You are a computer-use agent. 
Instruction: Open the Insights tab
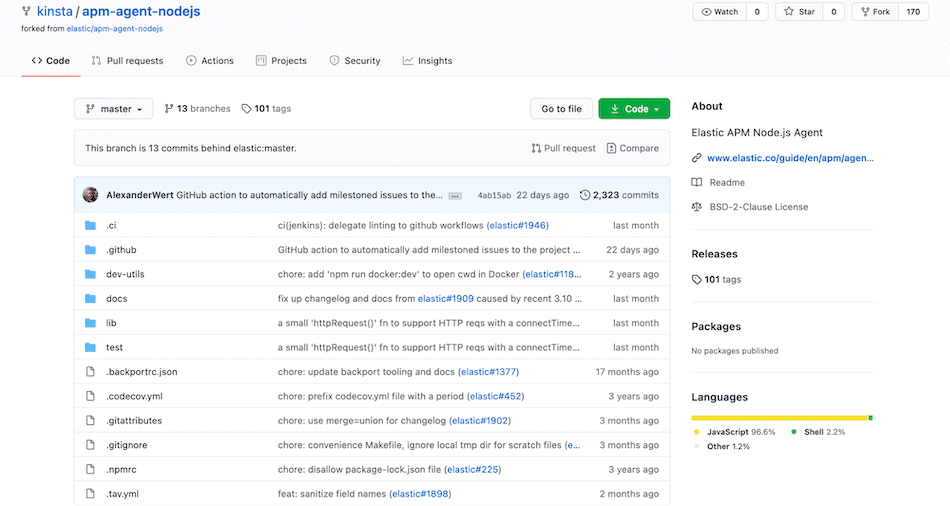(x=427, y=61)
